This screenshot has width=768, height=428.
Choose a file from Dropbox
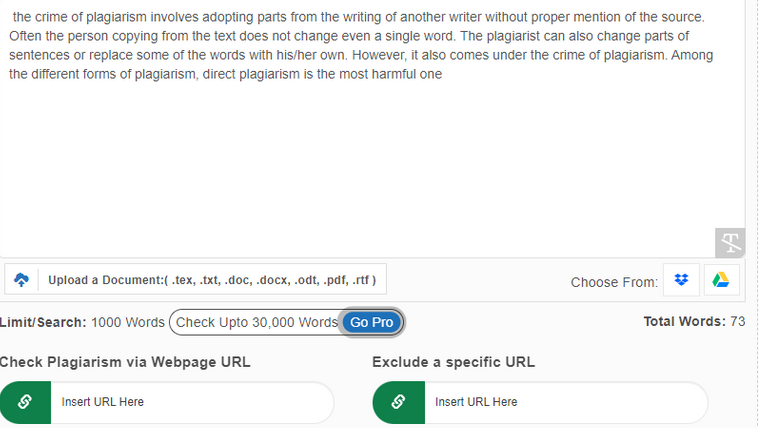[x=681, y=280]
